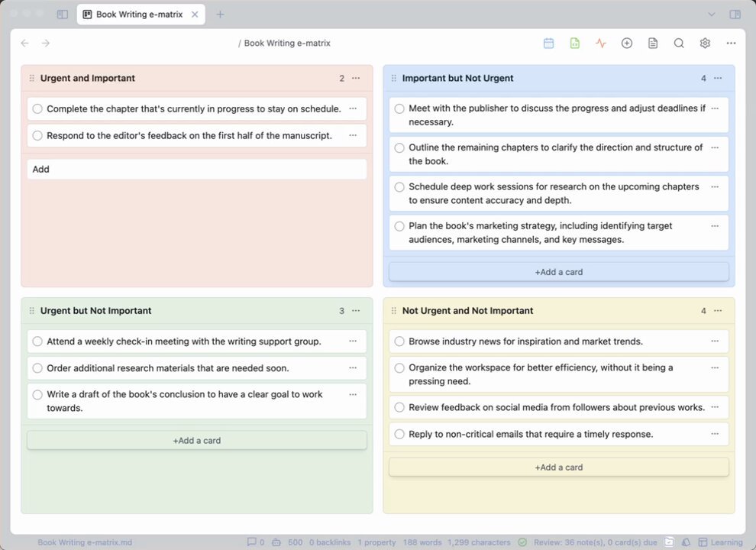
Task: Click the circled plus icon in the toolbar
Action: [x=627, y=43]
